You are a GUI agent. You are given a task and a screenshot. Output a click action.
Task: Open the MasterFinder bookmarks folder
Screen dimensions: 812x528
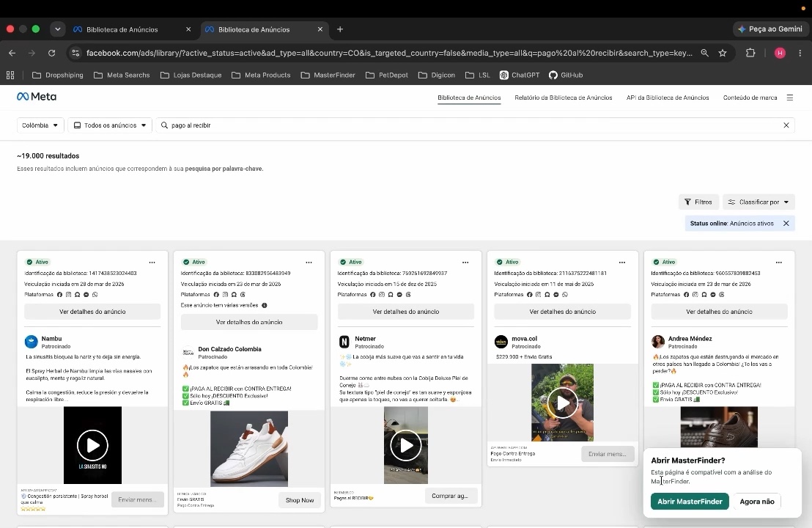click(328, 75)
